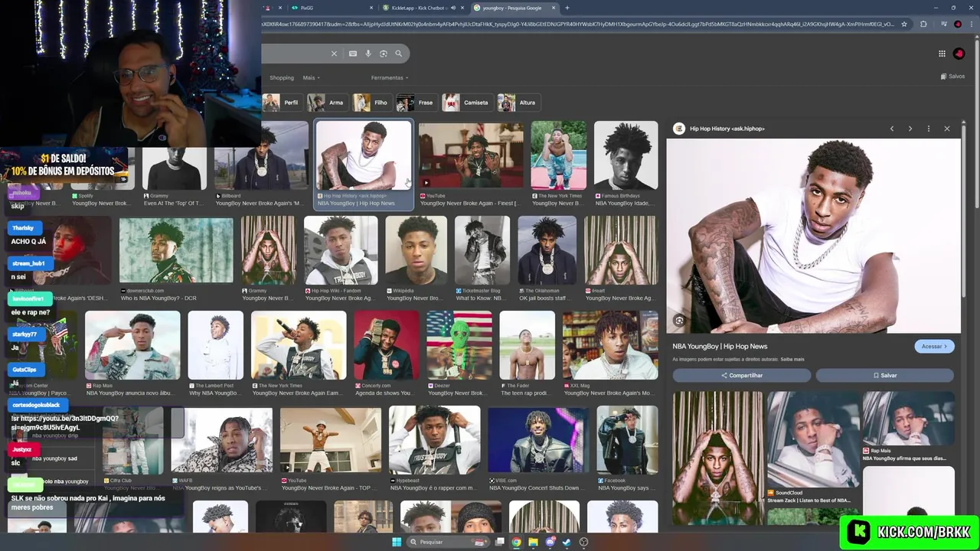Search by image with Google Lens
The height and width of the screenshot is (551, 980).
[384, 54]
